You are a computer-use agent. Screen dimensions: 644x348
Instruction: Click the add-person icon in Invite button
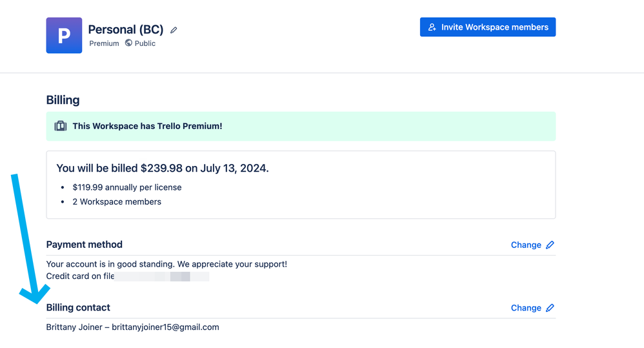[x=432, y=27]
